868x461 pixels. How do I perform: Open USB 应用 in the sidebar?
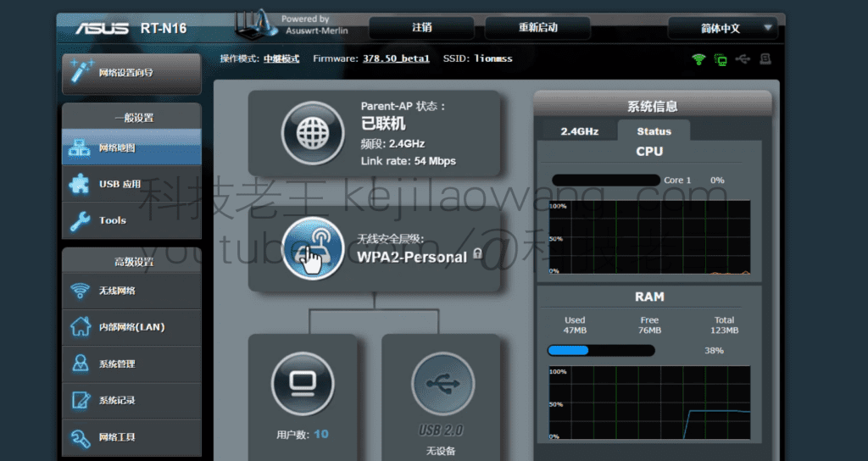coord(131,184)
